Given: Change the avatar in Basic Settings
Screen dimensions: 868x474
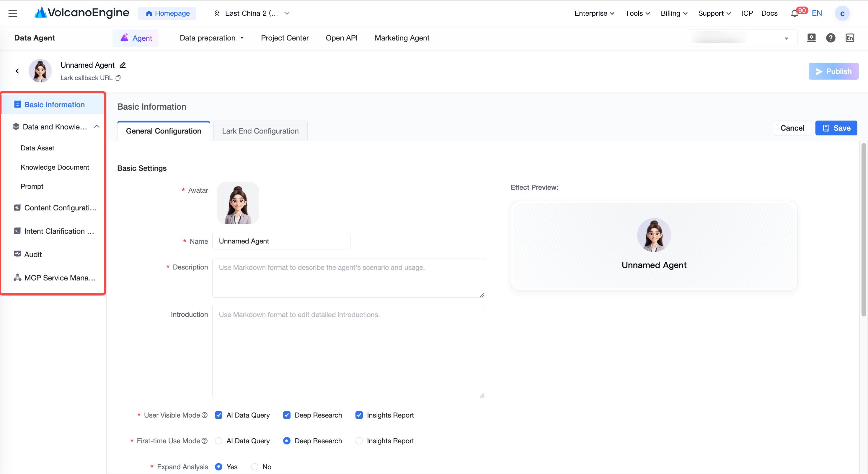Looking at the screenshot, I should tap(238, 203).
